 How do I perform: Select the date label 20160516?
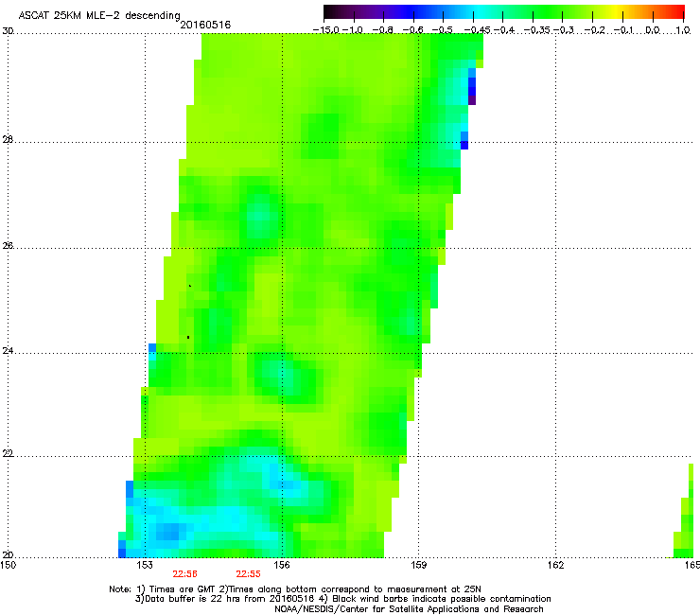click(205, 25)
